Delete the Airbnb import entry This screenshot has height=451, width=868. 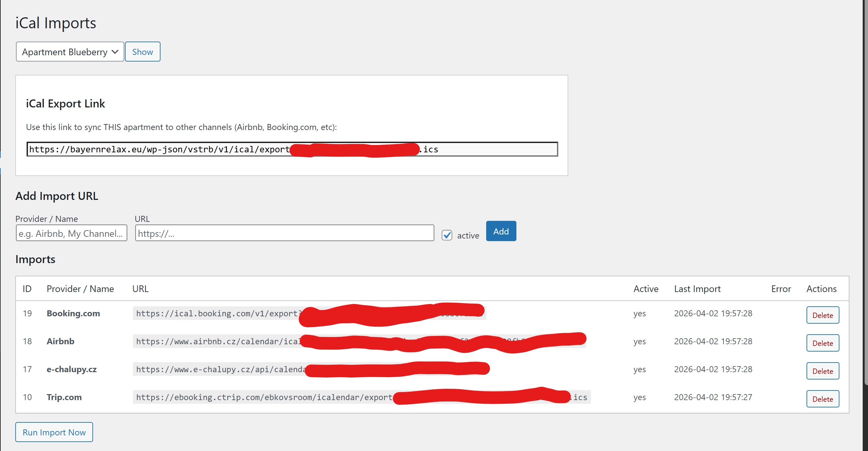coord(822,343)
